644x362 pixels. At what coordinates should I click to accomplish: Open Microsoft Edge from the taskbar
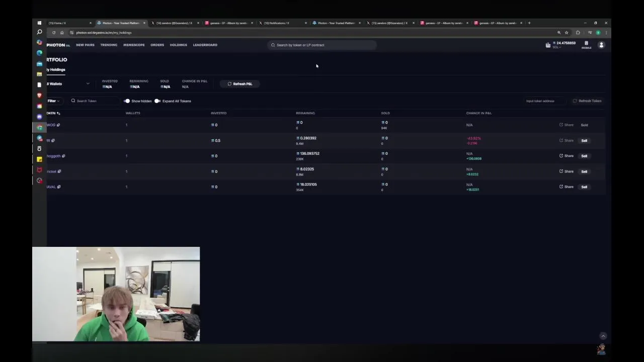39,53
